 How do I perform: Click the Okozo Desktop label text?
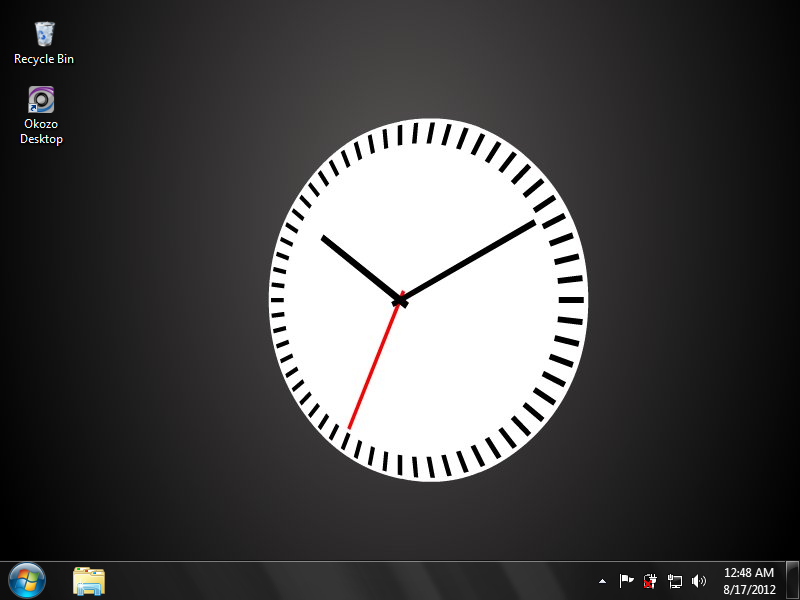click(41, 131)
